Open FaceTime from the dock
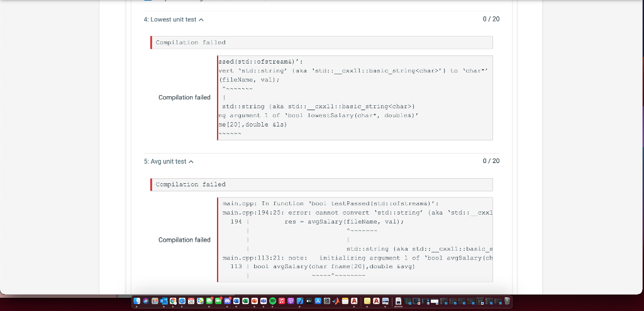The height and width of the screenshot is (311, 644). coord(218,301)
